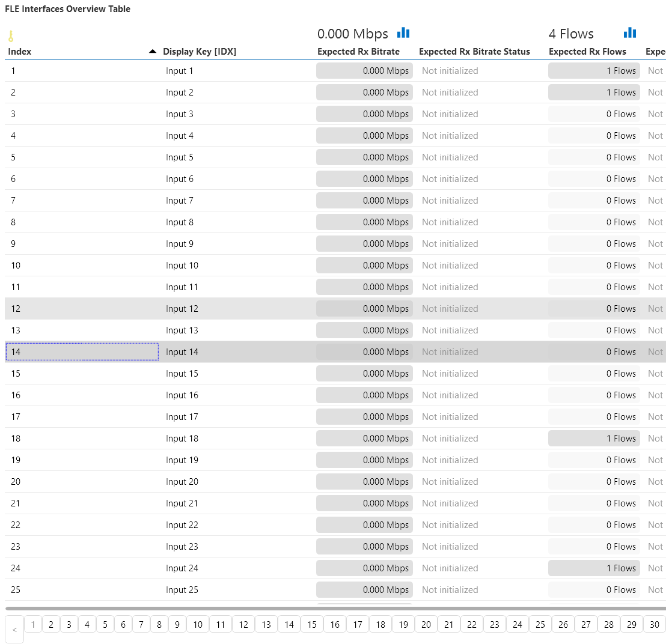This screenshot has width=666, height=644.
Task: Go to page 2 of table
Action: click(x=51, y=625)
